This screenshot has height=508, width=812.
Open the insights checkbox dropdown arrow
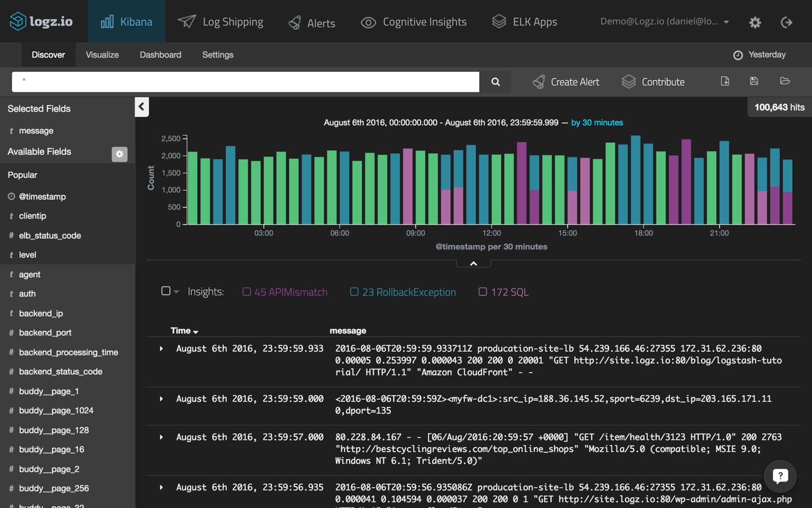tap(176, 292)
